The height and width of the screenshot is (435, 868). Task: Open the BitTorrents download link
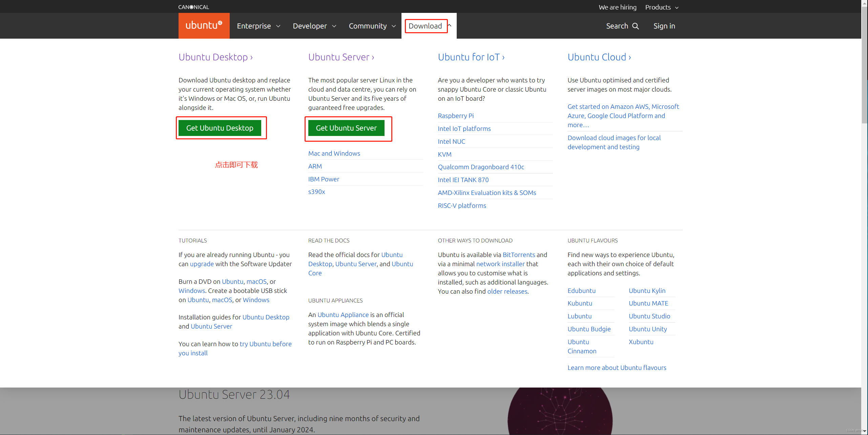click(519, 255)
